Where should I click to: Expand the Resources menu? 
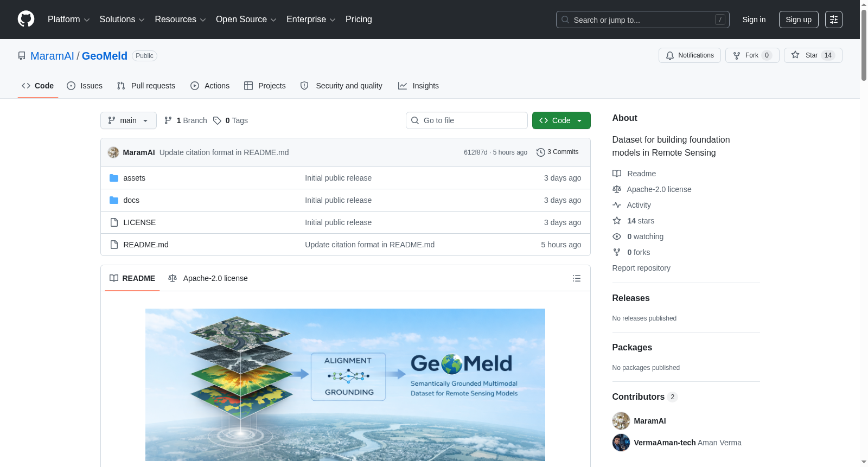[x=180, y=20]
